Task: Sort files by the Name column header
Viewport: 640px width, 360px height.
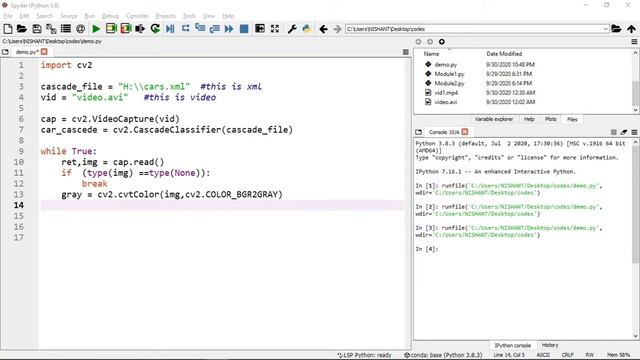Action: [x=431, y=54]
